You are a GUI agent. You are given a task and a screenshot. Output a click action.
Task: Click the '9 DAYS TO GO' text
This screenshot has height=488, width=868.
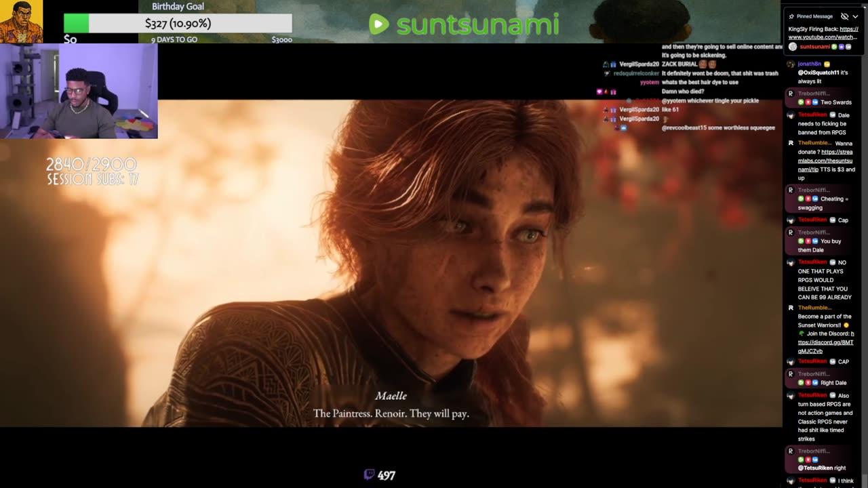click(174, 39)
